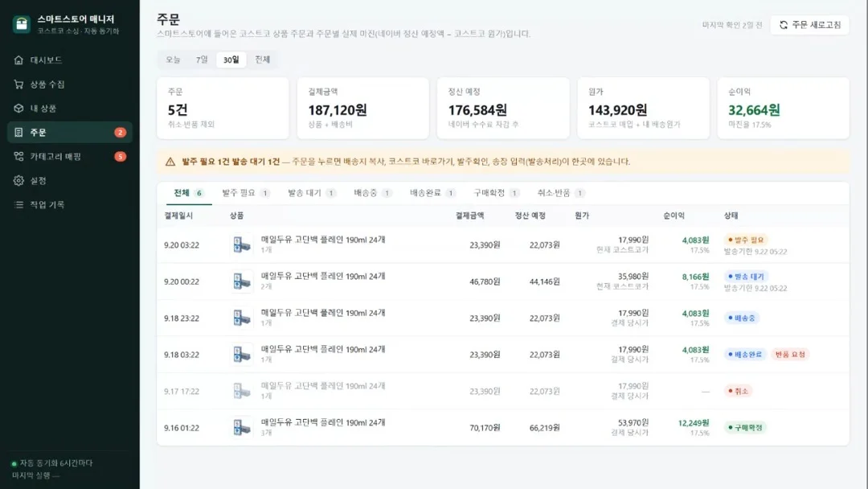Select the 오늘 period filter
868x489 pixels.
pyautogui.click(x=174, y=60)
